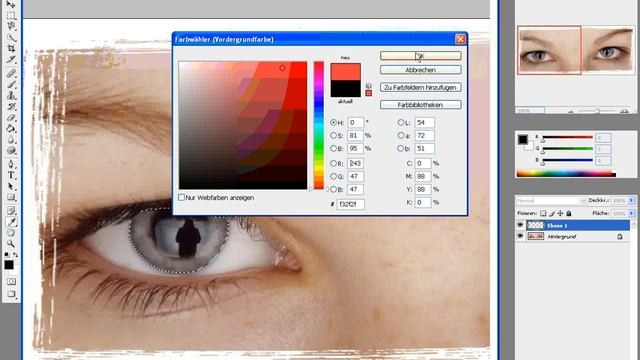Screen dimensions: 640x360
Task: Click the toolbar foreground color swatch
Action: click(9, 265)
